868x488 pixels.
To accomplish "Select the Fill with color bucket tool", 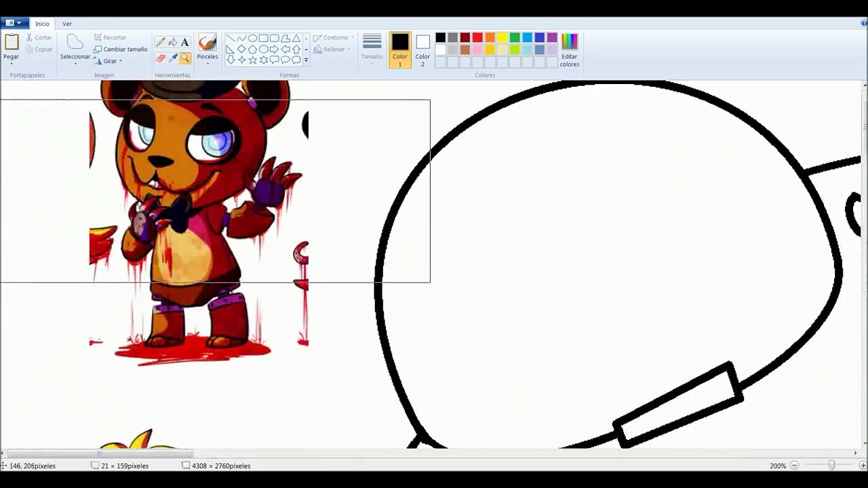I will (173, 42).
